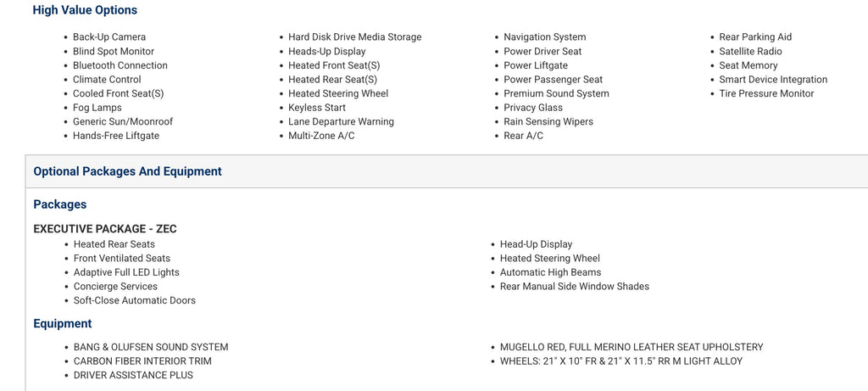868x391 pixels.
Task: Expand Optional Packages And Equipment section header
Action: pyautogui.click(x=127, y=171)
